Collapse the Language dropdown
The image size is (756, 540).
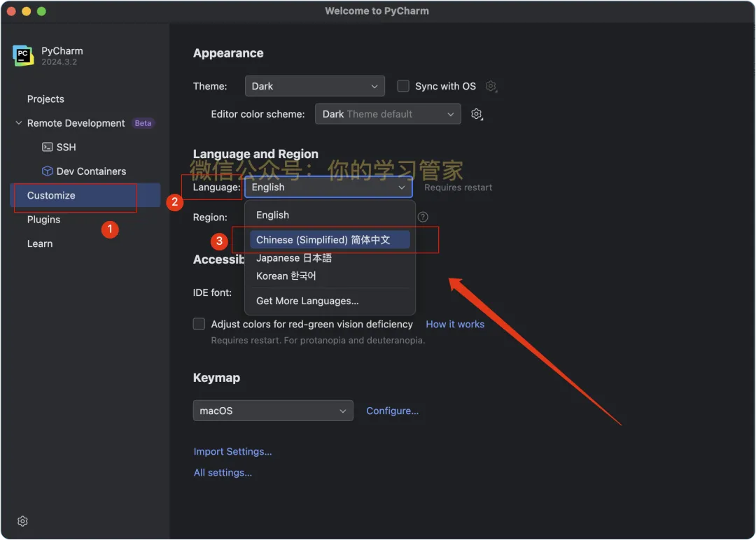328,187
